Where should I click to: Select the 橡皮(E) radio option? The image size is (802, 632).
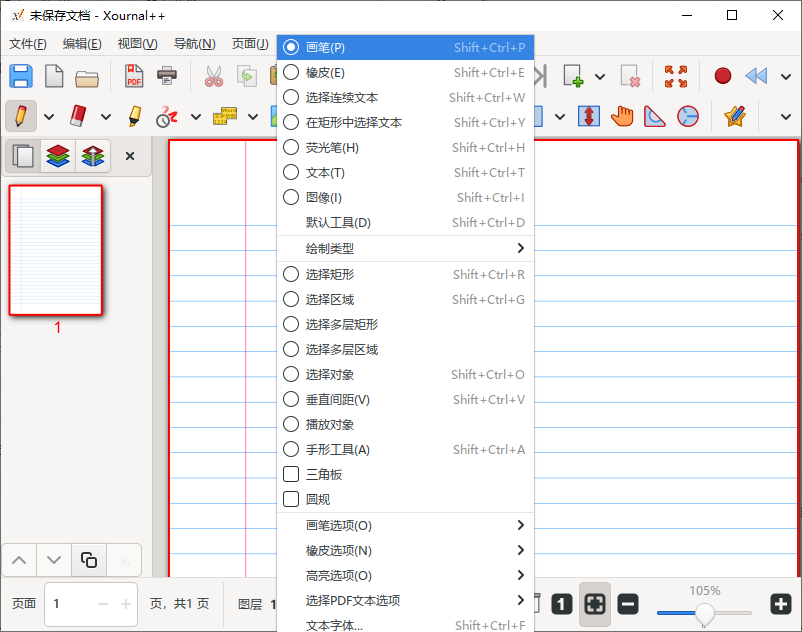coord(405,73)
